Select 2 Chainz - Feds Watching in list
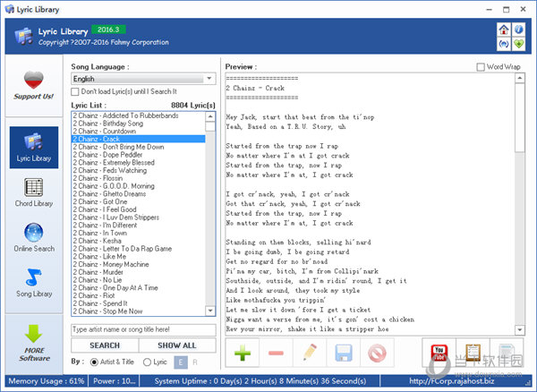 coord(139,170)
